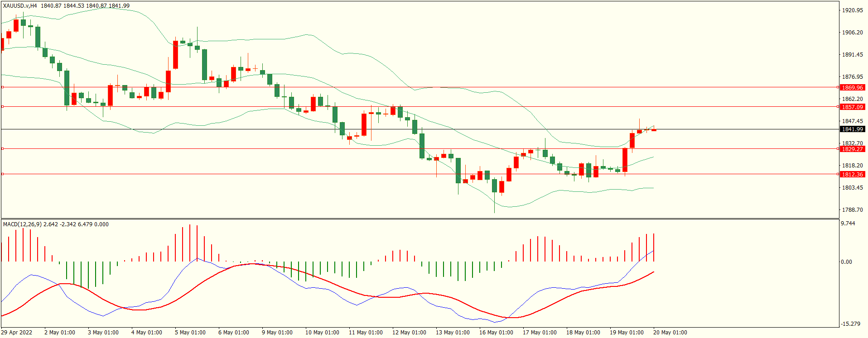Click the XAUUSD.v,H4 chart title text
The height and width of the screenshot is (338, 868).
click(x=20, y=6)
